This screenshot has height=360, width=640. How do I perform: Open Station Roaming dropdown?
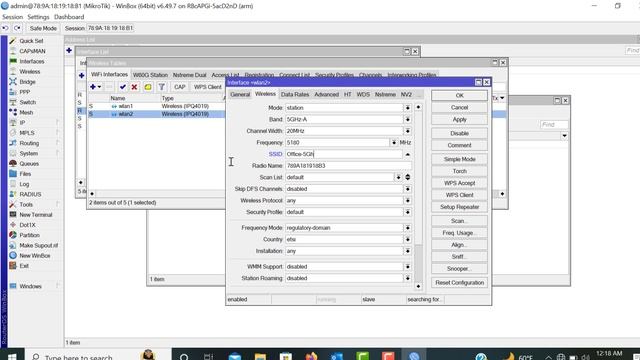tap(407, 278)
